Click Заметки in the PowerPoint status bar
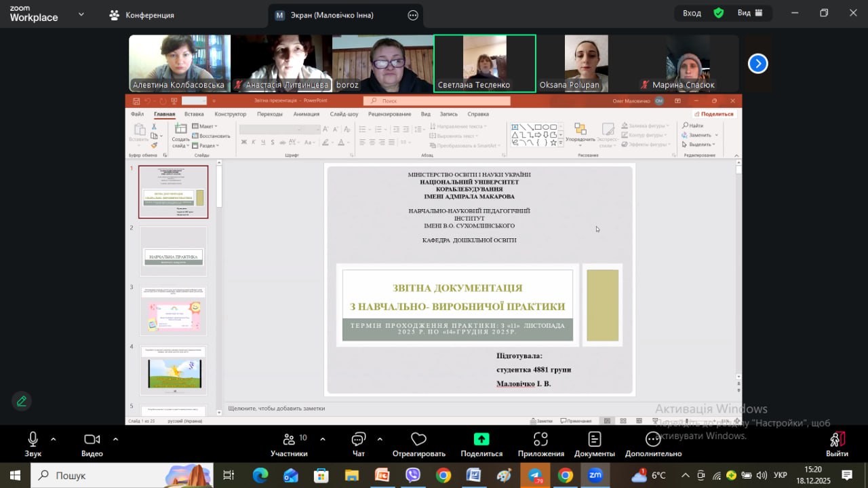868x488 pixels. [541, 421]
